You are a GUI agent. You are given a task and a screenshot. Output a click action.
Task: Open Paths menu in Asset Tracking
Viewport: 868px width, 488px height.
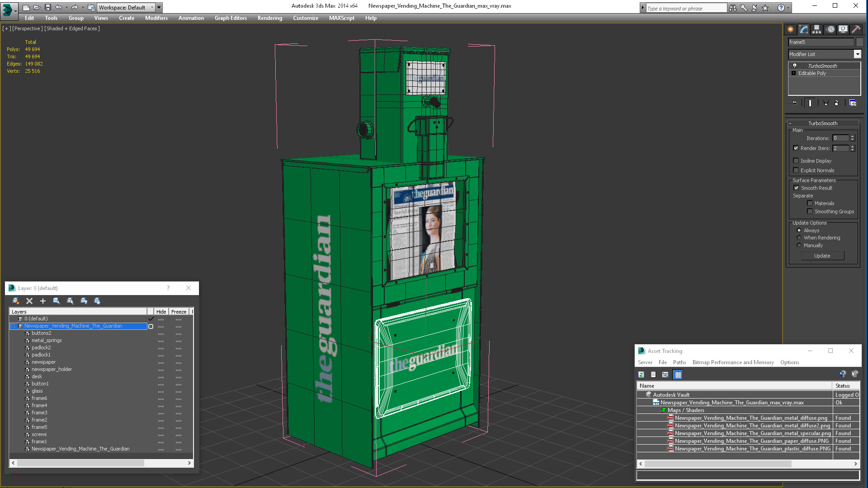(x=679, y=362)
